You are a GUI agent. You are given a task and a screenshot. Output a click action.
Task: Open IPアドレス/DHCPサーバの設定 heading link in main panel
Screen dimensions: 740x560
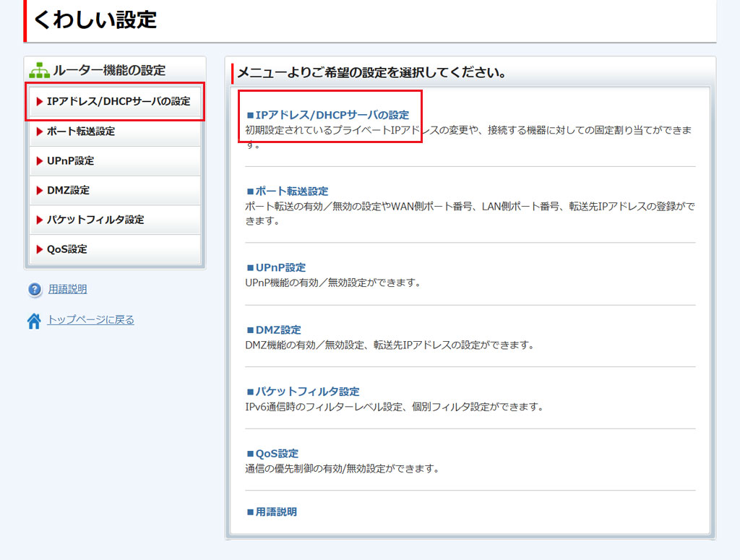pos(332,115)
